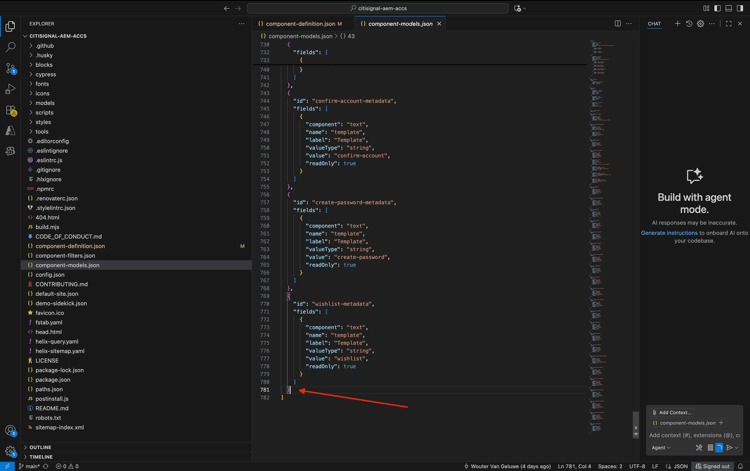The height and width of the screenshot is (471, 750).
Task: Open the Agent mode dropdown
Action: [661, 448]
